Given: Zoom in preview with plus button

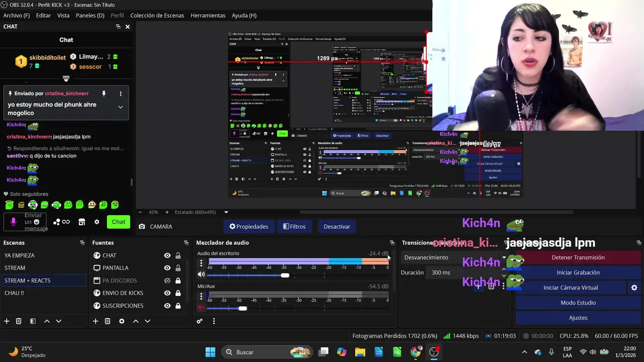Looking at the screenshot, I should 167,212.
